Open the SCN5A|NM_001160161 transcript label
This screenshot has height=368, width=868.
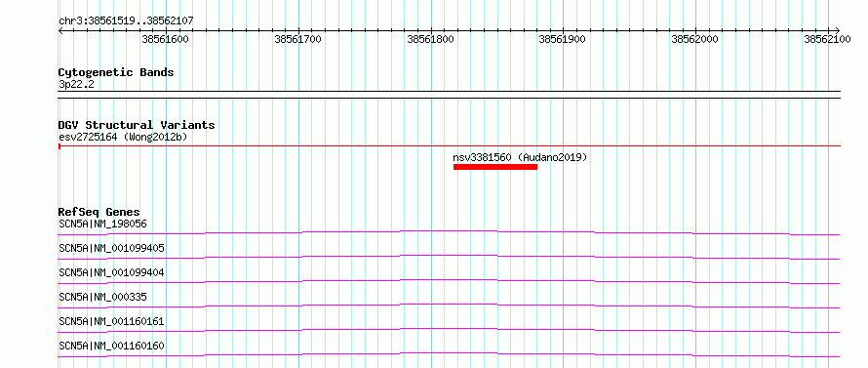111,321
